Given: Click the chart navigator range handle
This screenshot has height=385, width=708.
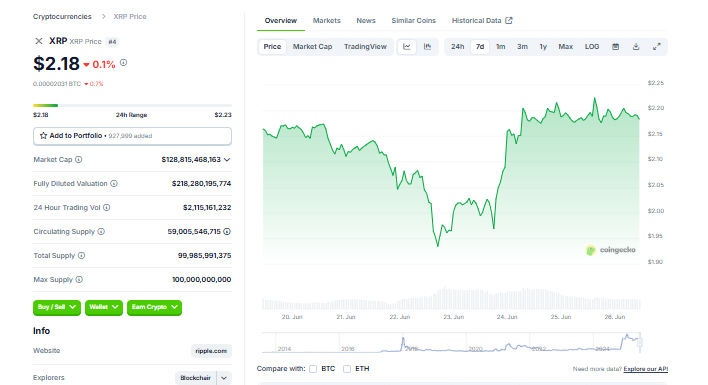Looking at the screenshot, I should point(640,343).
